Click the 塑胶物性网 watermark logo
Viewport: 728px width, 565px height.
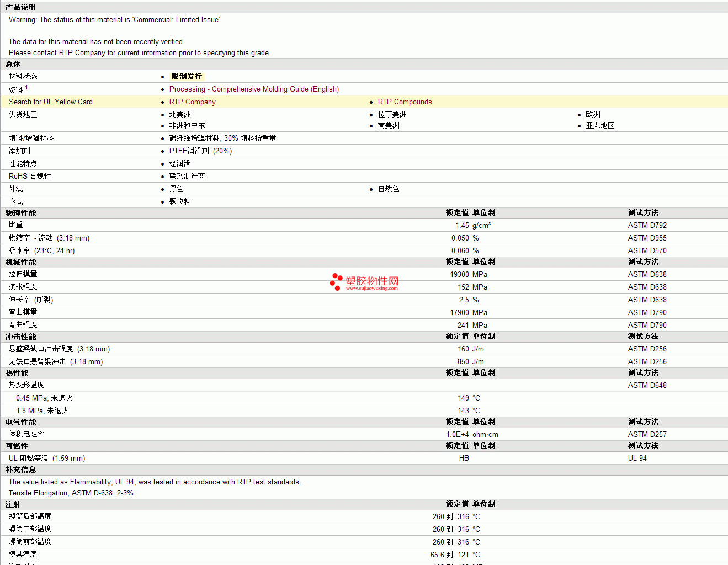click(x=364, y=281)
